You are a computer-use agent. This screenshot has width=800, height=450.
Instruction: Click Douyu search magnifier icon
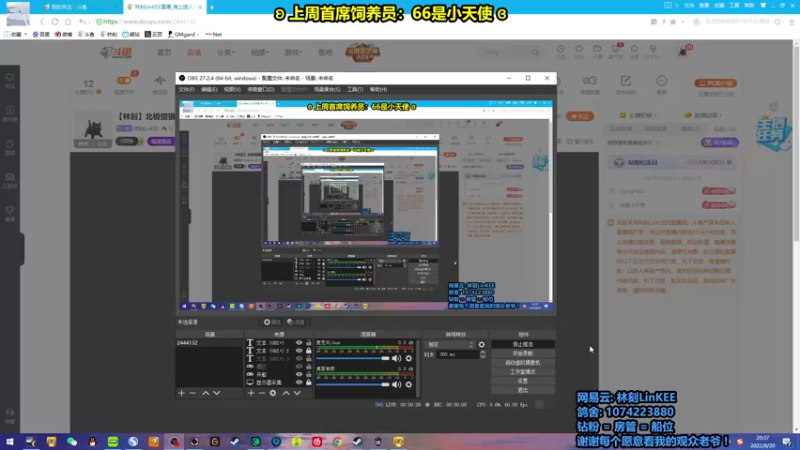535,53
